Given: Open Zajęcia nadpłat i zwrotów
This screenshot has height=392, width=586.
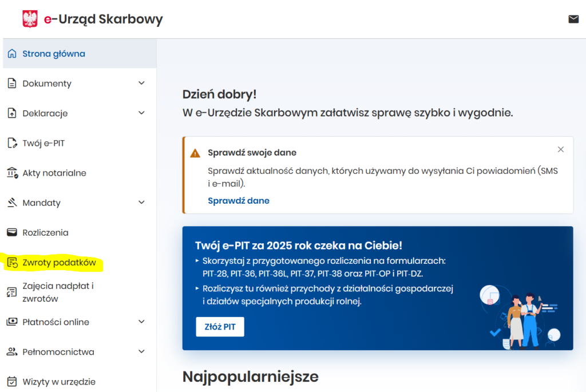Looking at the screenshot, I should 58,292.
